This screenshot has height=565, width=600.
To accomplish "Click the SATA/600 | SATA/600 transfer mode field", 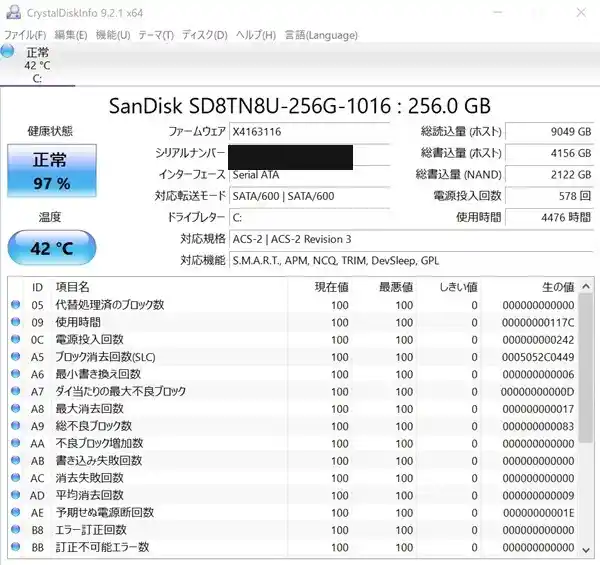I will 309,196.
